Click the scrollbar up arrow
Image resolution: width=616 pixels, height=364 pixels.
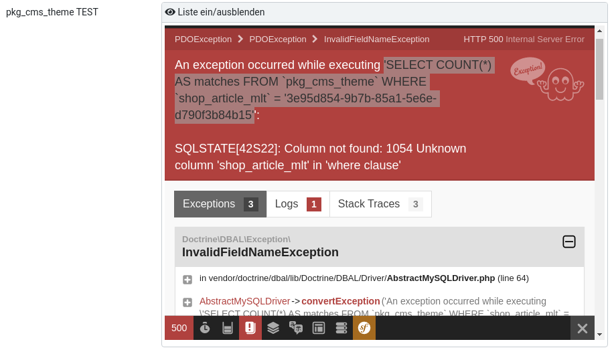coord(599,31)
